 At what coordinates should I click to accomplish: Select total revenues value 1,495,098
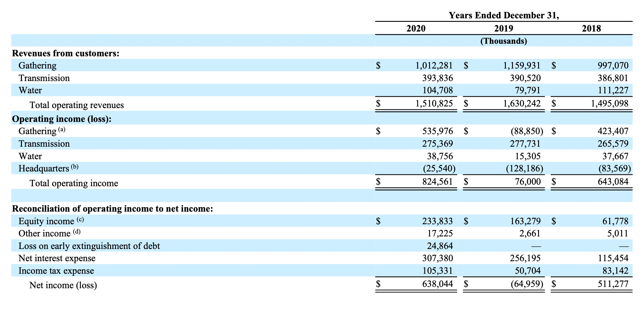(610, 104)
